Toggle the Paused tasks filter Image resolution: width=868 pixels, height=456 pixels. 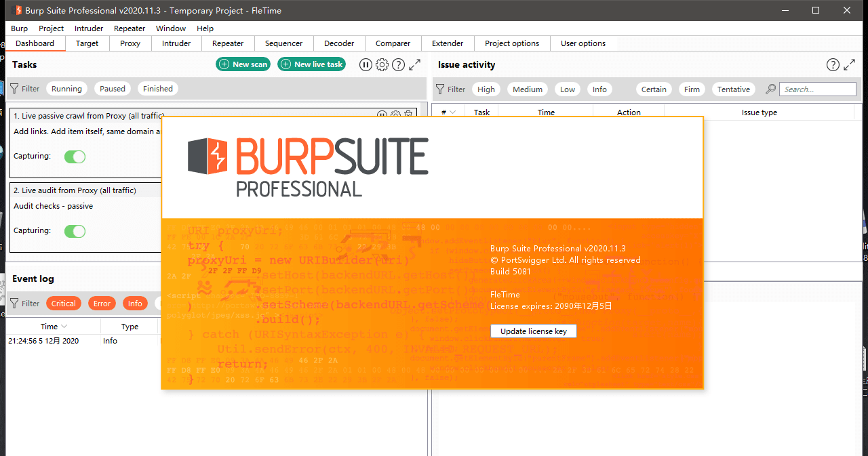(113, 89)
